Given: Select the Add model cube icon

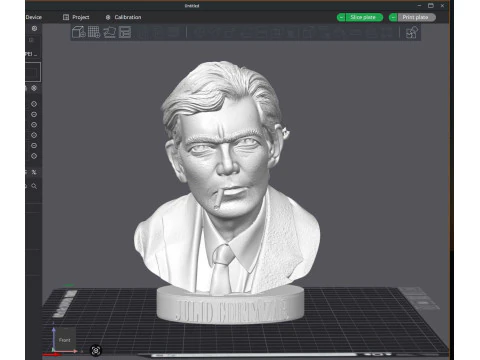Looking at the screenshot, I should click(x=79, y=32).
